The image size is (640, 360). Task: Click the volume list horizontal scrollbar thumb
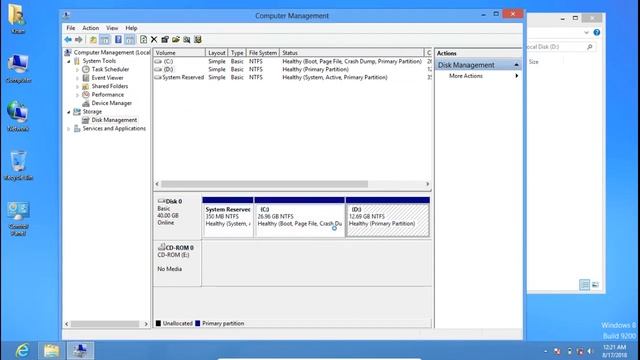(264, 184)
